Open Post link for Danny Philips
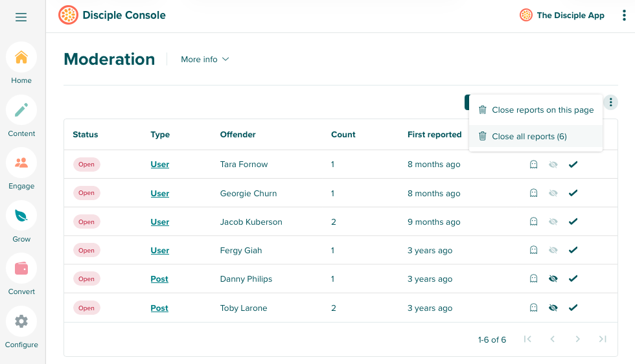 [159, 279]
